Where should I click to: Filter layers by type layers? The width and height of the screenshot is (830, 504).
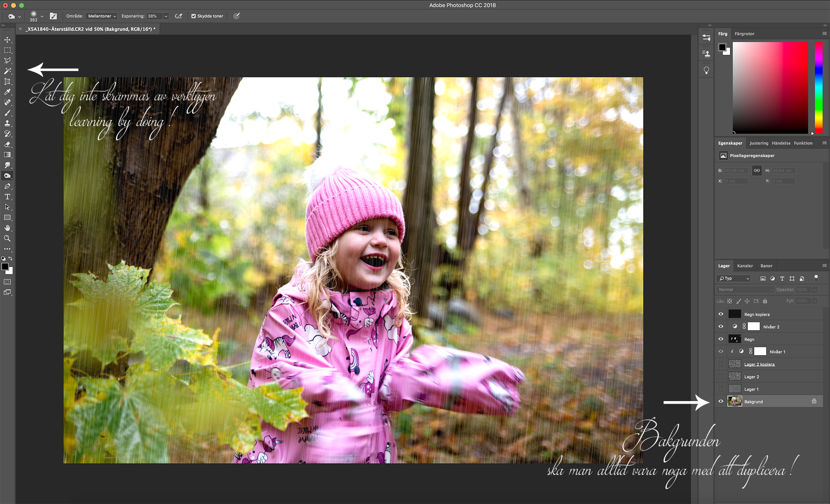782,278
